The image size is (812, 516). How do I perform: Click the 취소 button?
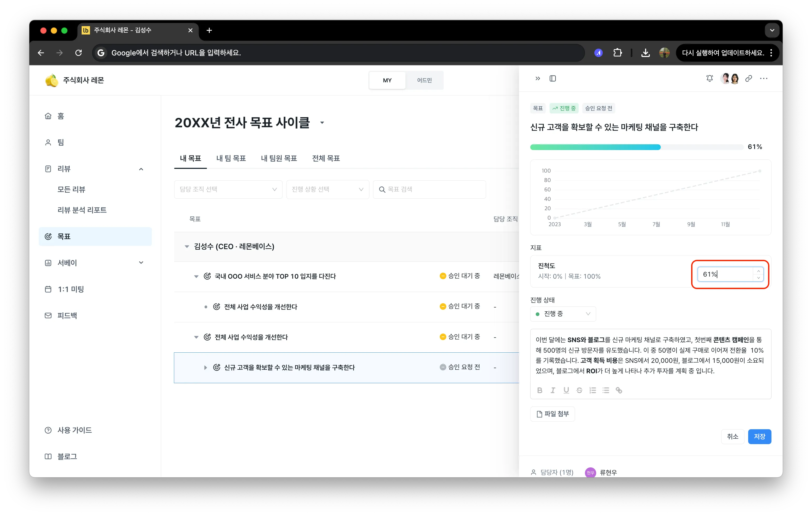click(x=732, y=437)
